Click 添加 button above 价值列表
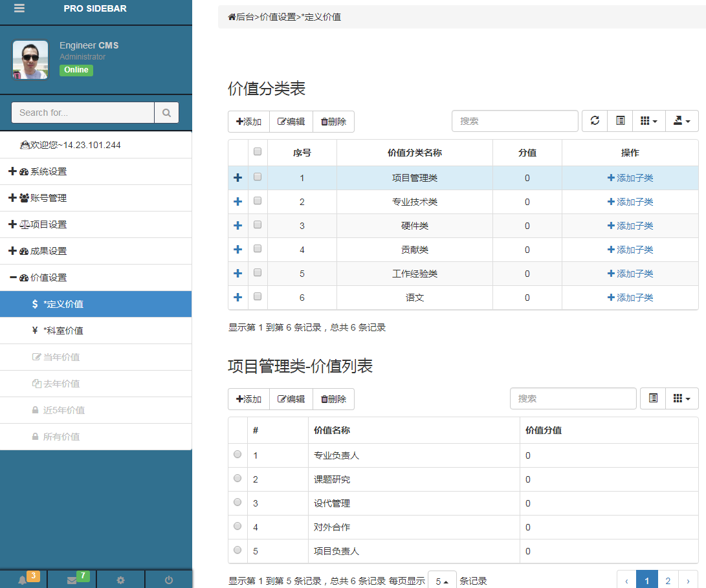Image resolution: width=706 pixels, height=588 pixels. click(x=249, y=399)
